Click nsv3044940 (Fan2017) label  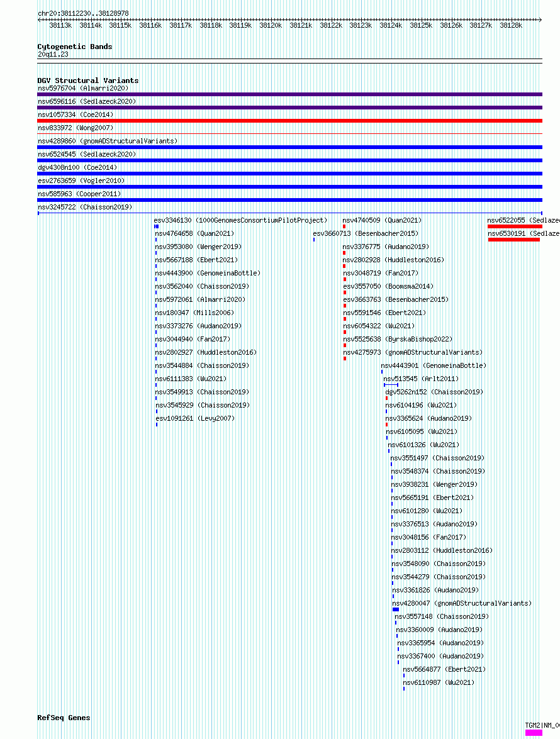[193, 339]
